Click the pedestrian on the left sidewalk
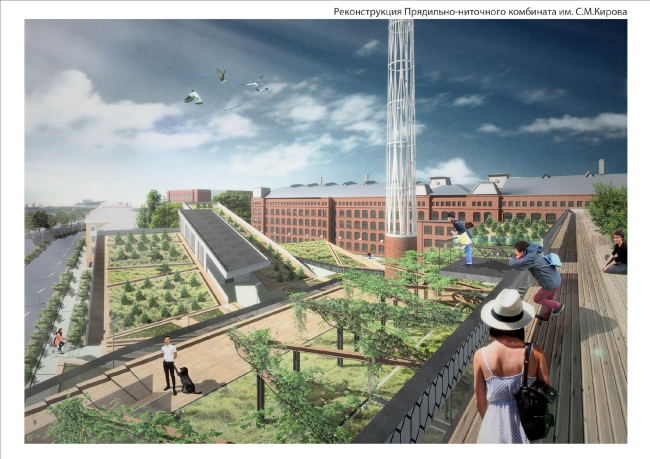This screenshot has width=650, height=459. 59,340
